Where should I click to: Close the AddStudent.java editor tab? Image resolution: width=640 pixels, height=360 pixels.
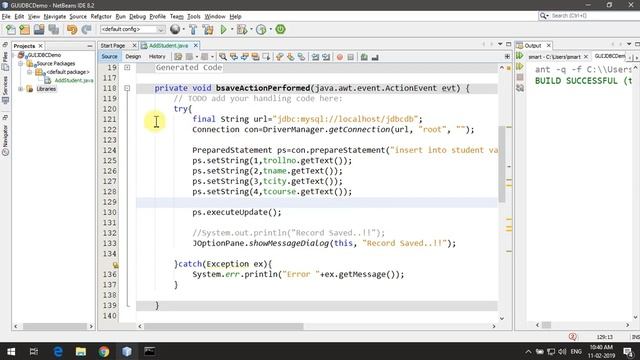pyautogui.click(x=196, y=45)
